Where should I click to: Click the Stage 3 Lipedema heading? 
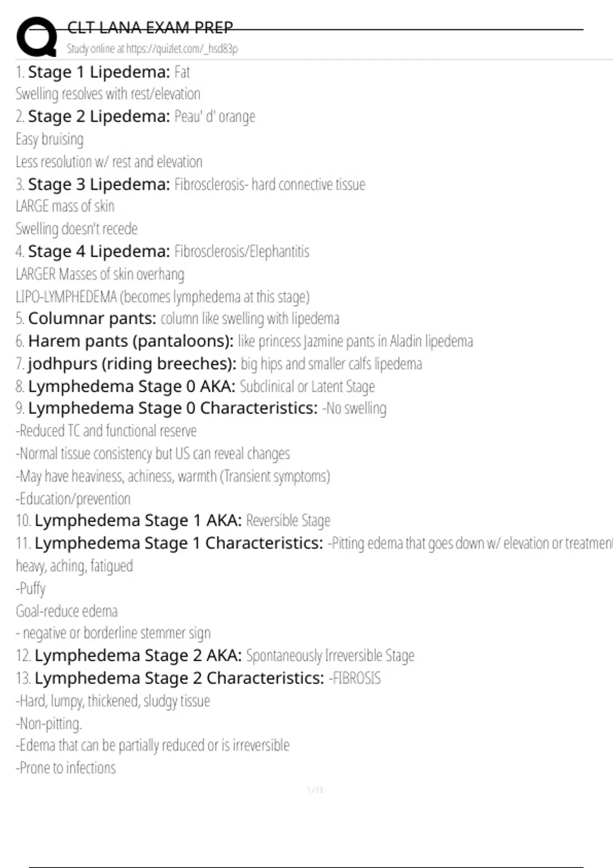pyautogui.click(x=99, y=184)
